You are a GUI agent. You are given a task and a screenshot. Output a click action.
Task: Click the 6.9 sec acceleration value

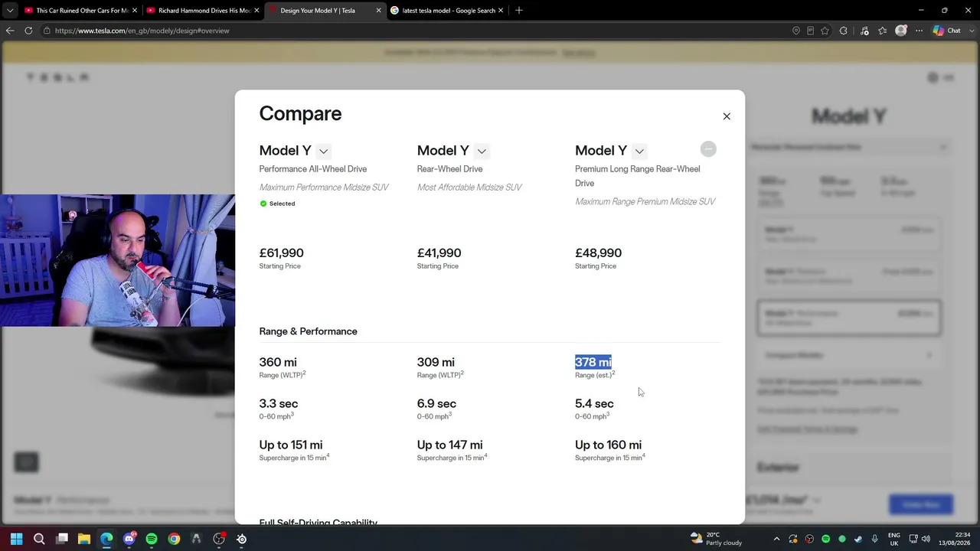(x=436, y=403)
